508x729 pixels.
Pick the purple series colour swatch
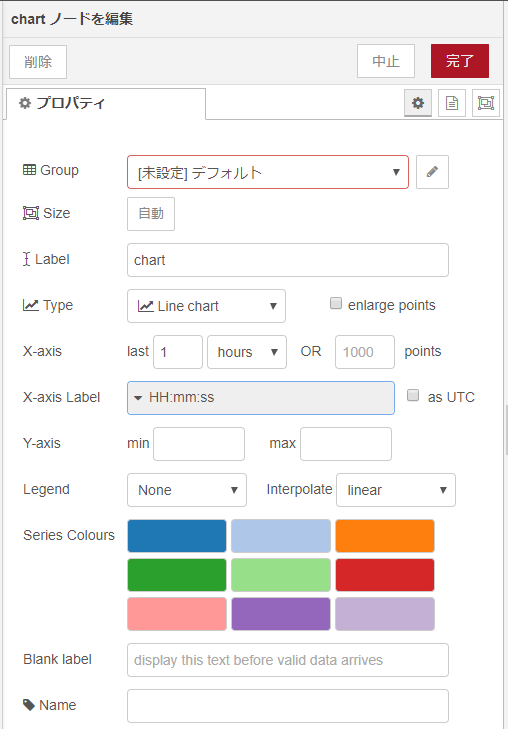tap(281, 614)
